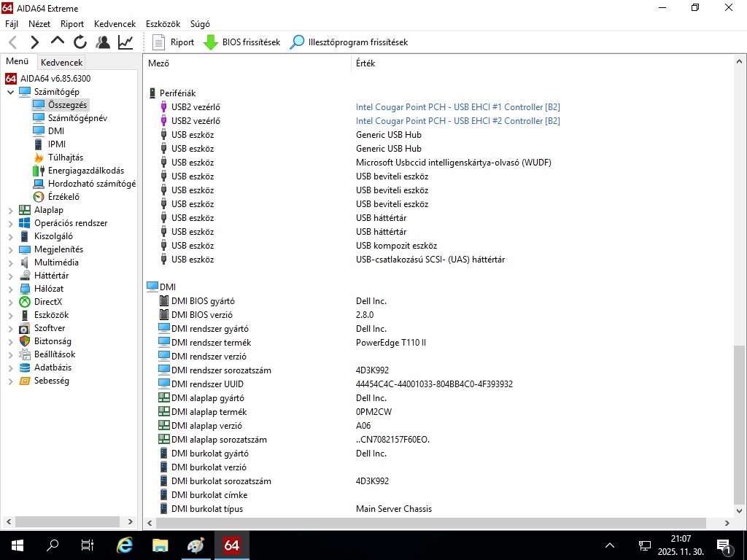
Task: Open the Súgó menu
Action: 200,24
